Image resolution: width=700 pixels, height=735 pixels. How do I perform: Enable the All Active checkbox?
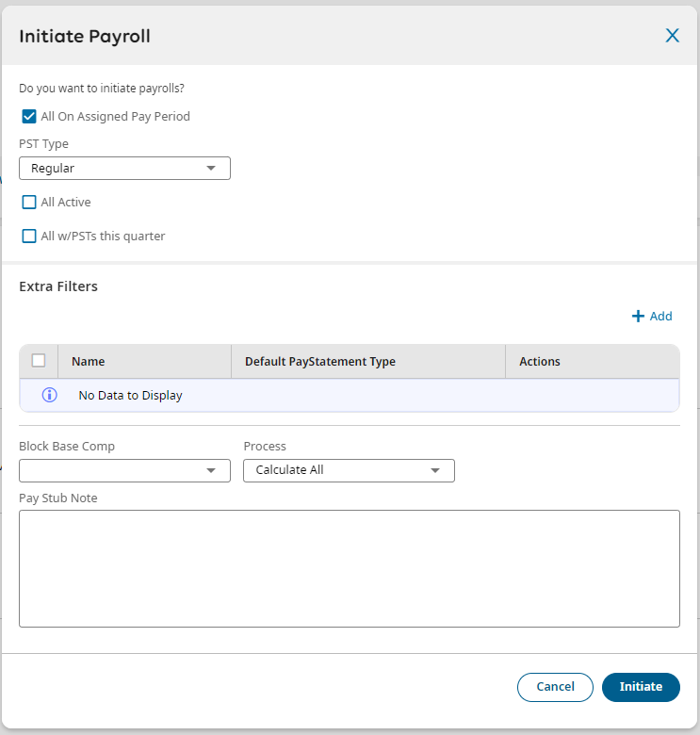(x=29, y=202)
